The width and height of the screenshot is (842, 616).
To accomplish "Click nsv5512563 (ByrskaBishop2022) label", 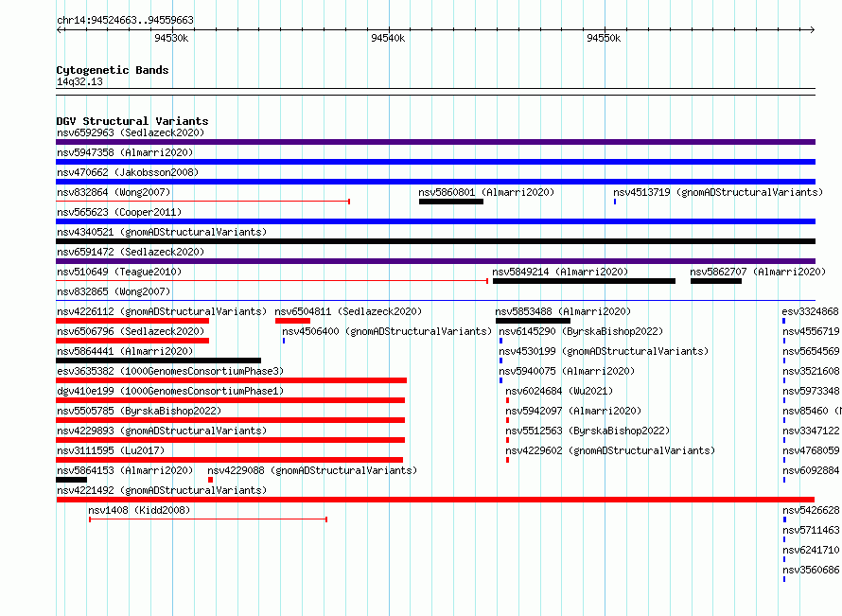I will pos(588,431).
